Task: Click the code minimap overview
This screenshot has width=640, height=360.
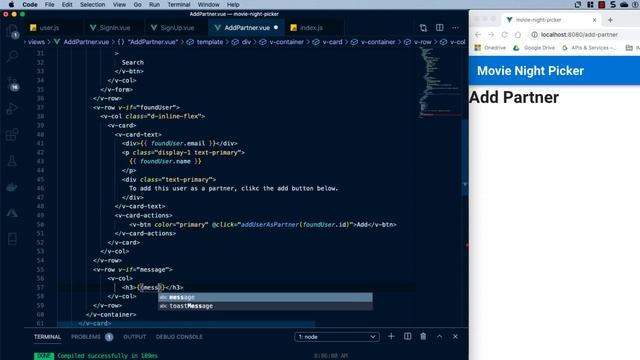Action: (x=439, y=84)
